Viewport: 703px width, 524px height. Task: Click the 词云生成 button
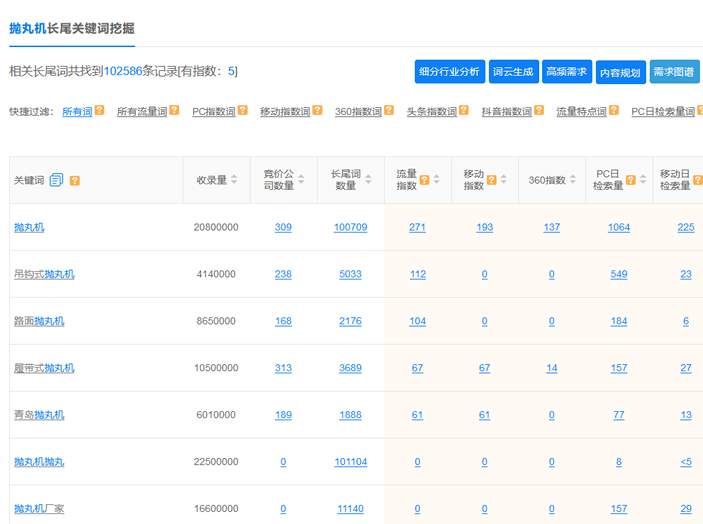click(513, 72)
